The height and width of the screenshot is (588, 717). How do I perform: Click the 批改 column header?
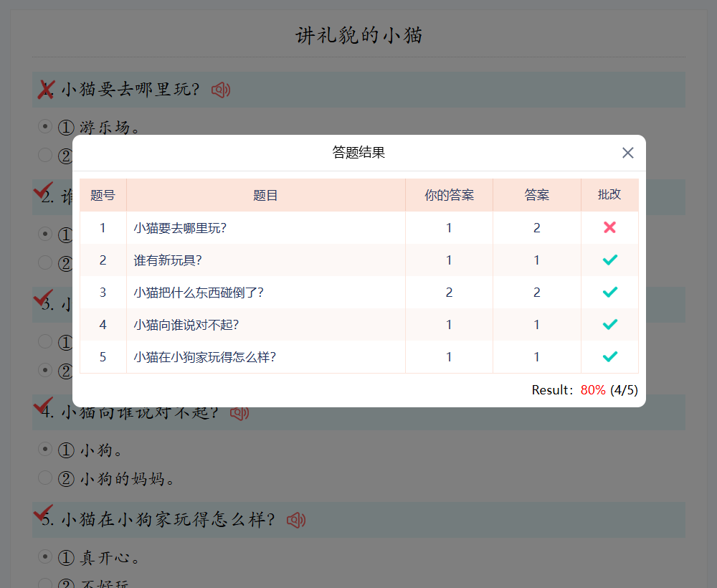609,195
